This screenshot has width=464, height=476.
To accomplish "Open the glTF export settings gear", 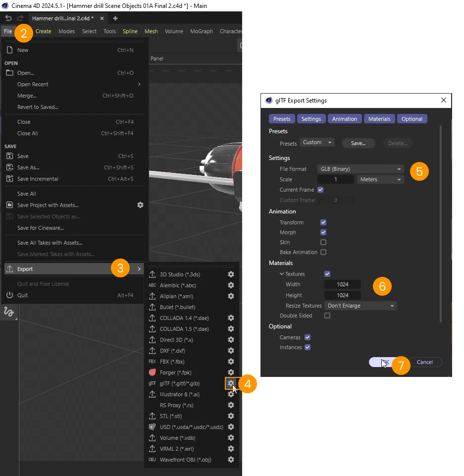I will (x=231, y=383).
